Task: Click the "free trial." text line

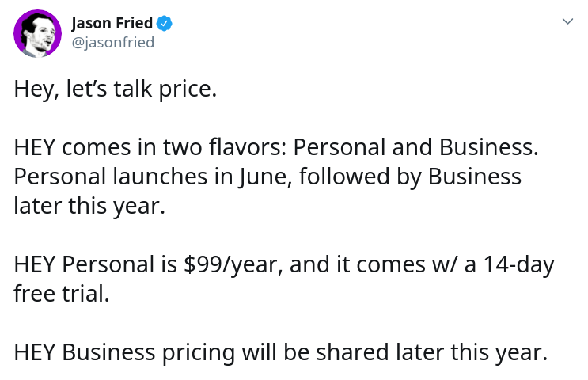Action: (x=62, y=294)
